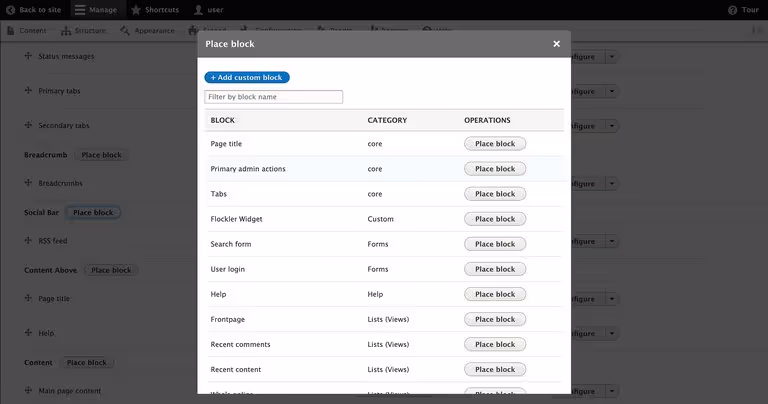Image resolution: width=768 pixels, height=404 pixels.
Task: Expand Secondary tabs operations dropdown arrow
Action: [612, 126]
